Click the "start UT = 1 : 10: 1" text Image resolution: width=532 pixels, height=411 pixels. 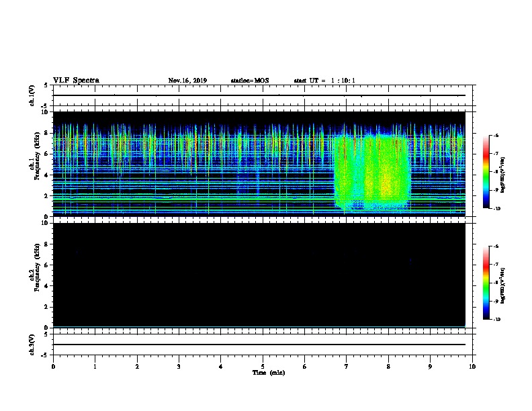(x=324, y=81)
